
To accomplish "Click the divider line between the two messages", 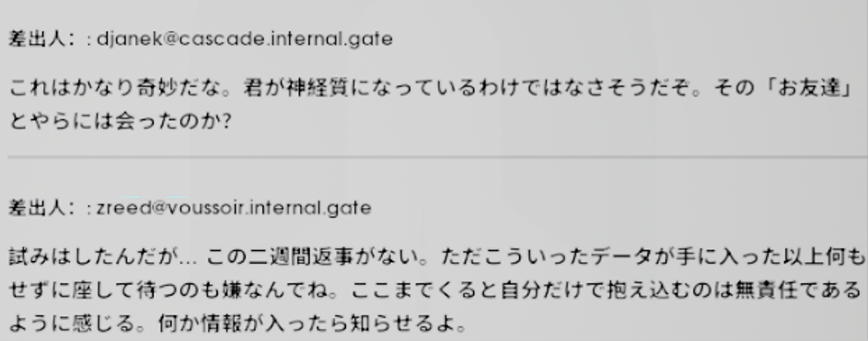I will (x=434, y=157).
